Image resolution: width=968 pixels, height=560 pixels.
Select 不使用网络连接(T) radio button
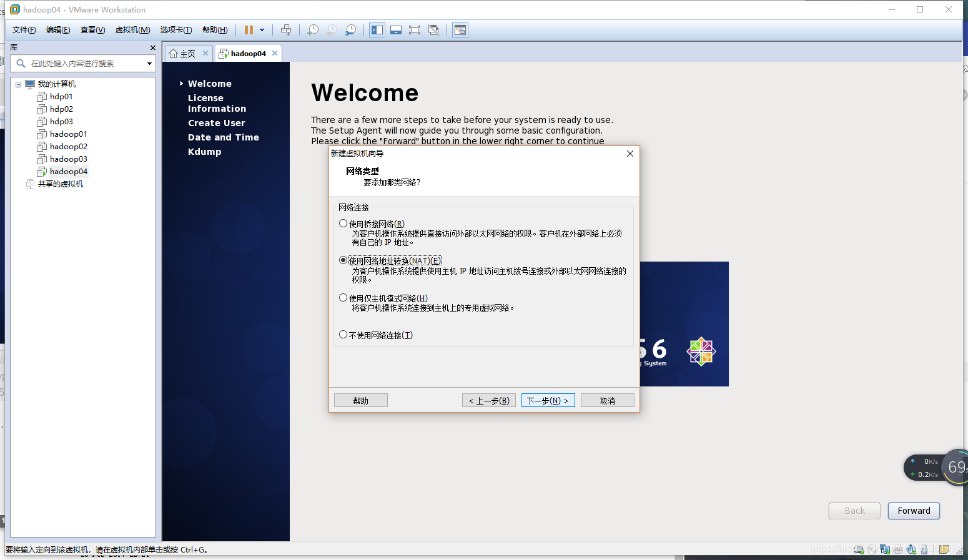(x=343, y=335)
